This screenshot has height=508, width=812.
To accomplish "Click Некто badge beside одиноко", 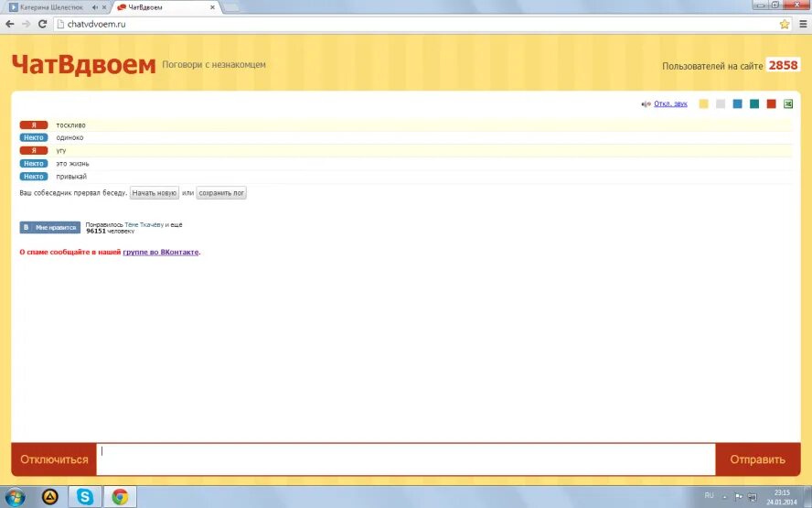I will (34, 137).
